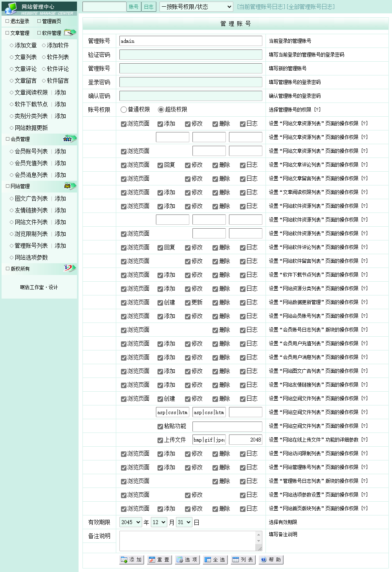The height and width of the screenshot is (572, 392).
Task: Click the 登录密码 input field
Action: tap(191, 82)
